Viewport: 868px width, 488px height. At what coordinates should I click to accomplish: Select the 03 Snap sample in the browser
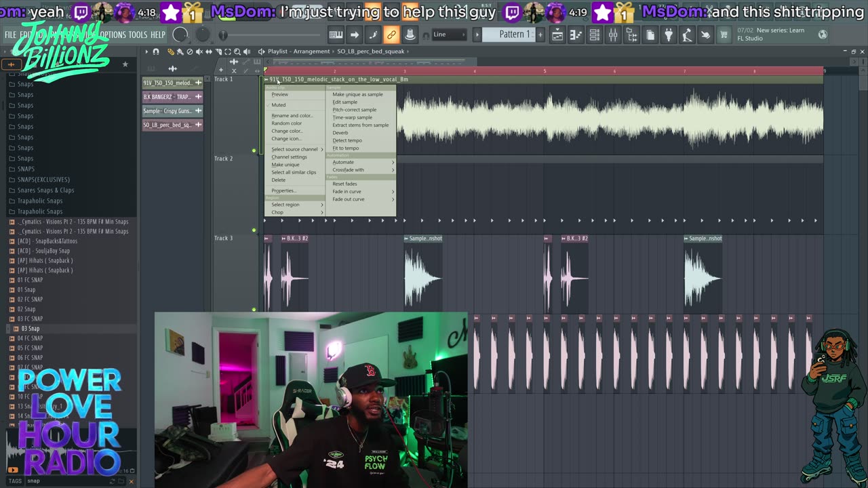click(30, 329)
